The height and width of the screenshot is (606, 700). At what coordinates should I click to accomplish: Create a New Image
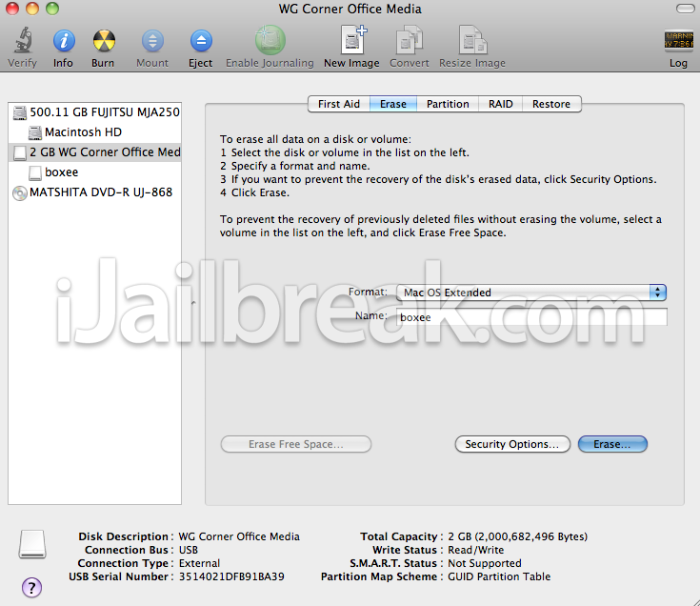click(352, 40)
